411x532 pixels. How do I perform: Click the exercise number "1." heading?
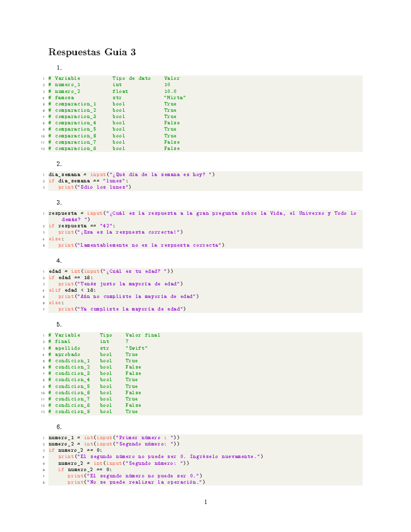59,68
